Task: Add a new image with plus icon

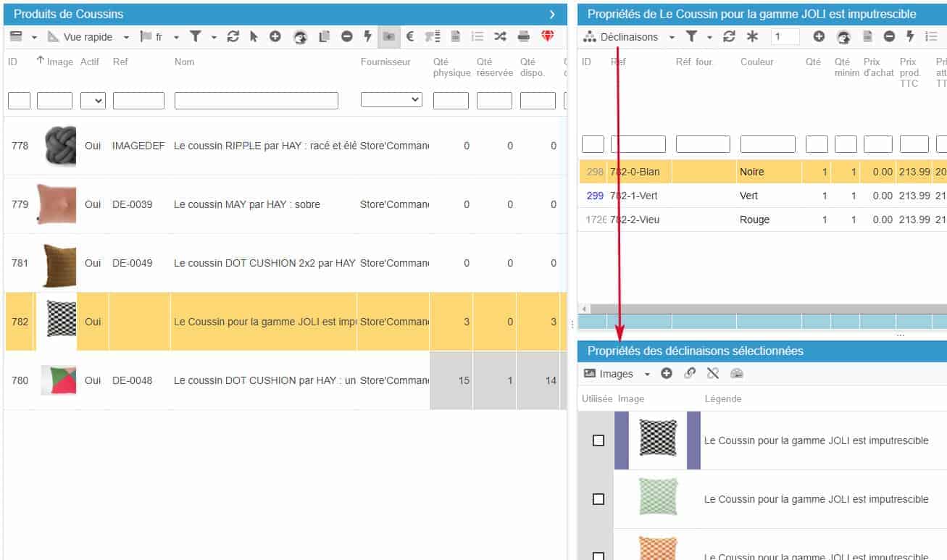Action: pyautogui.click(x=667, y=374)
